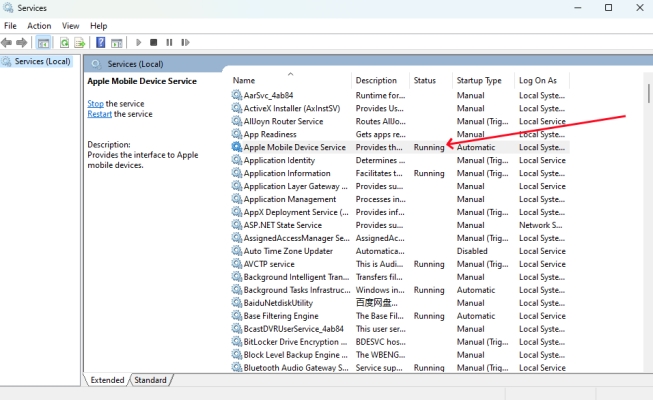Image resolution: width=653 pixels, height=400 pixels.
Task: Click the Back arrow in the toolbar
Action: point(7,43)
